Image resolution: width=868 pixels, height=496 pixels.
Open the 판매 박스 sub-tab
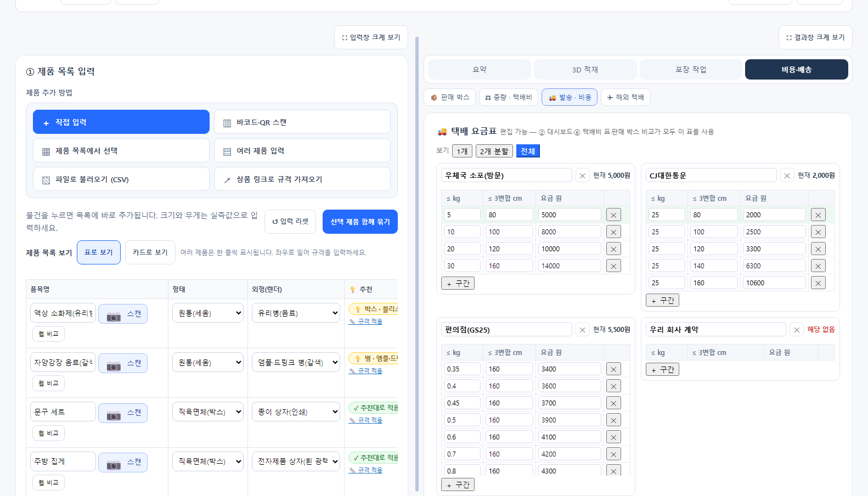(x=450, y=97)
